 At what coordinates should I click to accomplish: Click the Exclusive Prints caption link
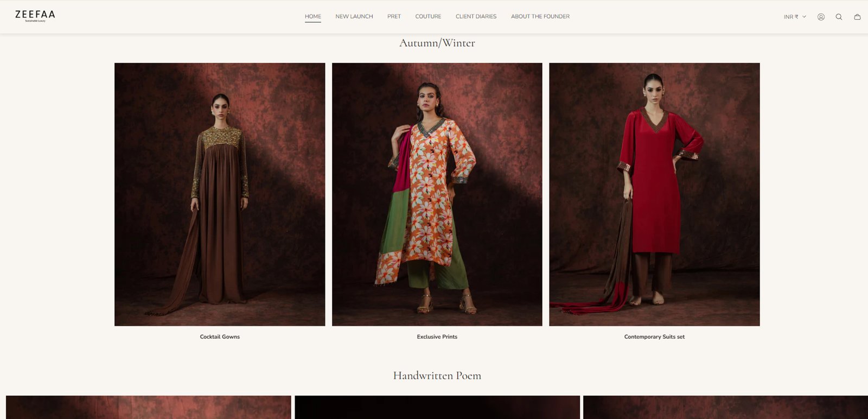pos(437,337)
